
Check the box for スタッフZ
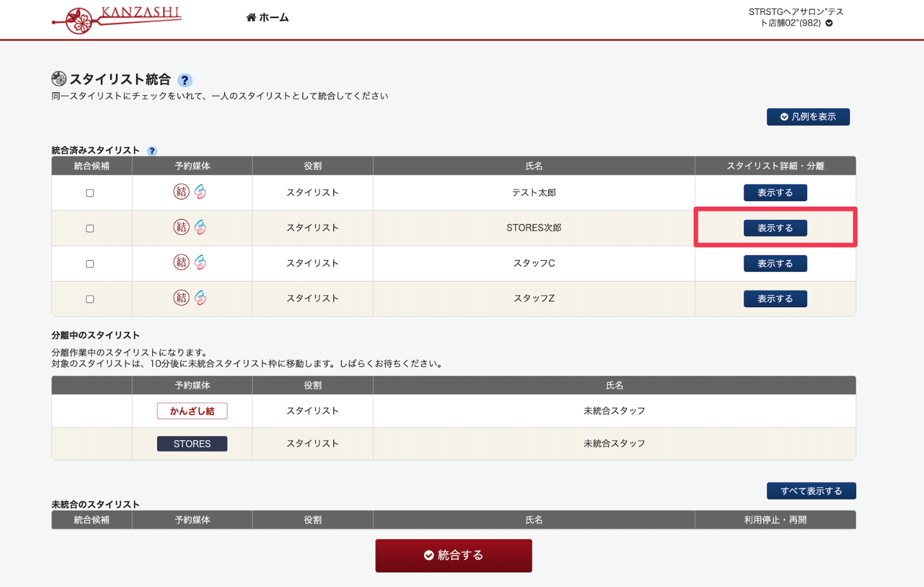point(90,299)
